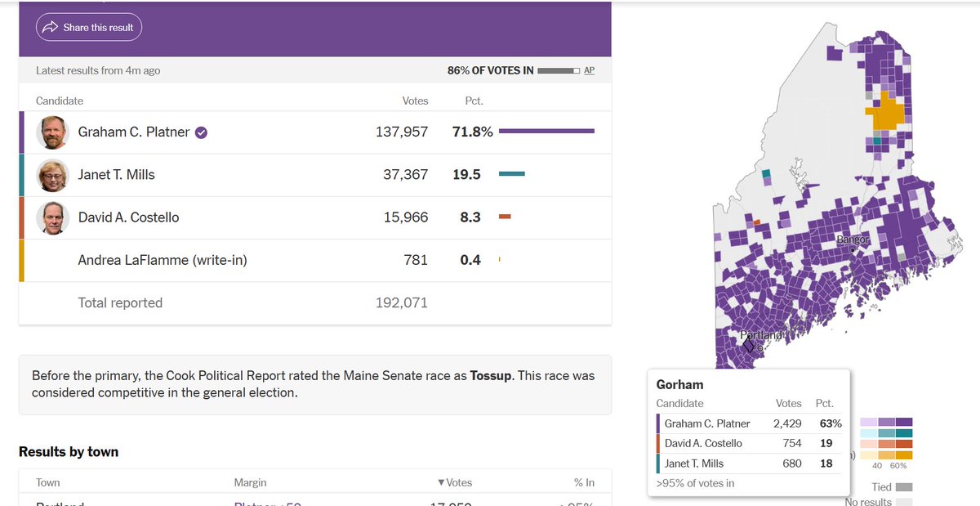
Task: Click the teal Mills percentage bar
Action: pos(511,173)
